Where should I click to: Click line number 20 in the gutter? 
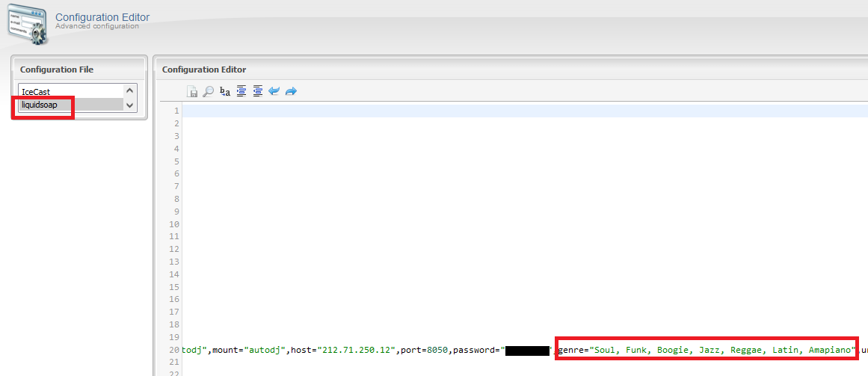173,350
